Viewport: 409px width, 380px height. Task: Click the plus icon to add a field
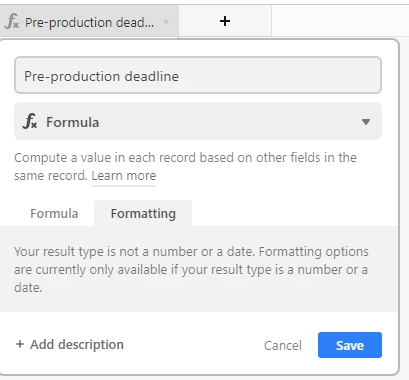pyautogui.click(x=225, y=21)
